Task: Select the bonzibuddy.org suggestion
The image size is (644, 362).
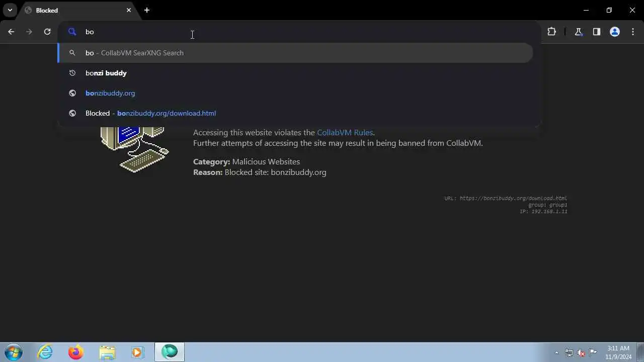Action: pos(295,93)
